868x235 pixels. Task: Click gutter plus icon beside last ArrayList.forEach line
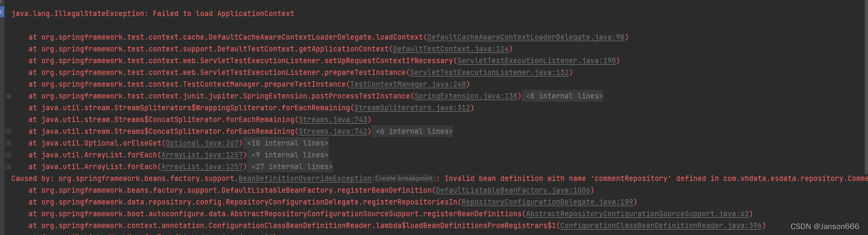click(8, 167)
